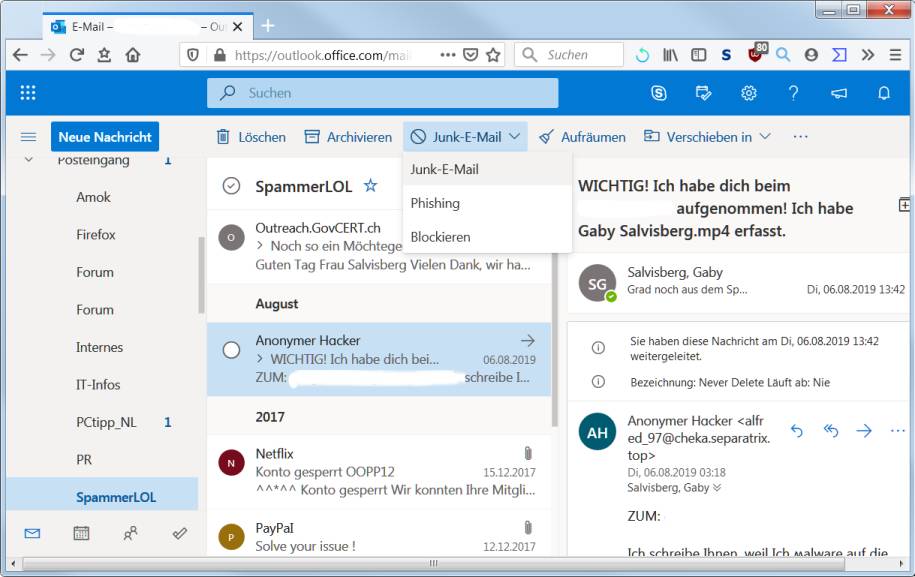915x577 pixels.
Task: Click the Neue Nachricht button
Action: click(105, 137)
